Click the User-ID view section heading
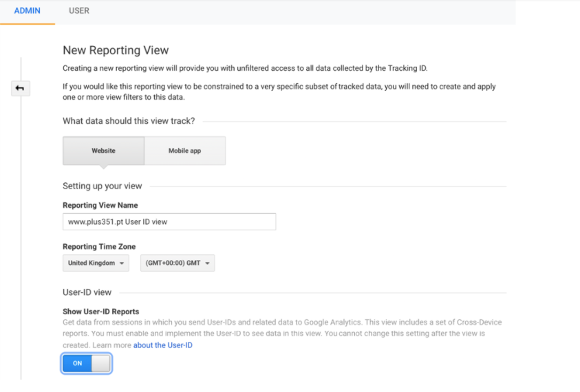 pyautogui.click(x=87, y=292)
